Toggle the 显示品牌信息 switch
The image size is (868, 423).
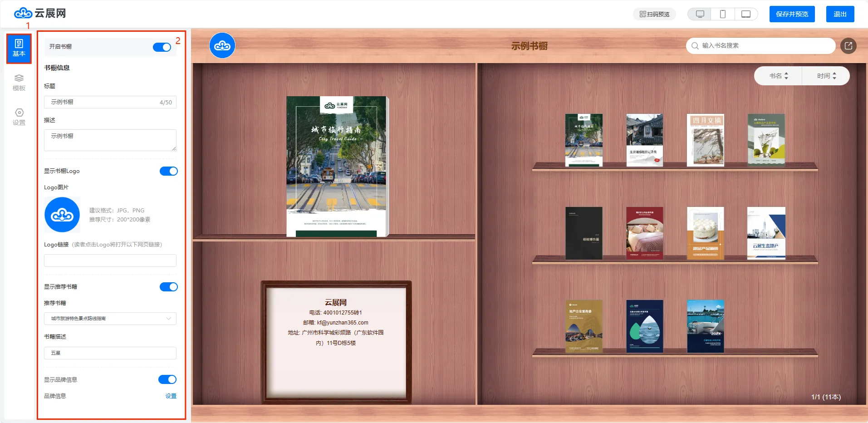(167, 379)
